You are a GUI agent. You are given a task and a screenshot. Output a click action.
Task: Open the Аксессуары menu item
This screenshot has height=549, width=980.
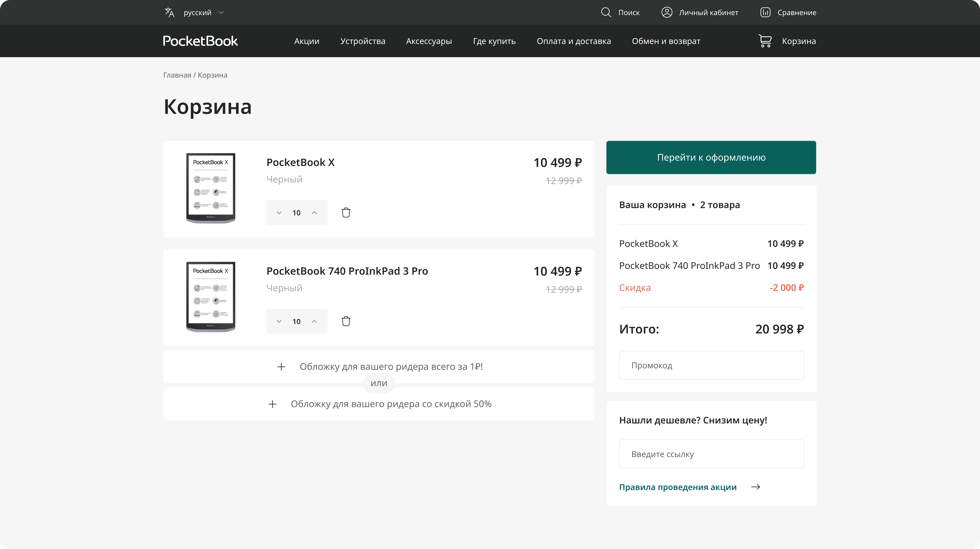click(x=429, y=41)
